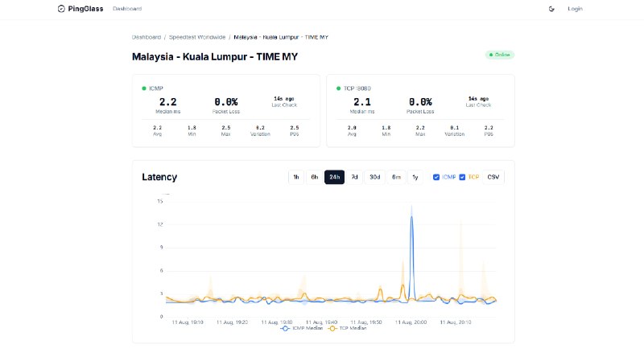Toggle dark mode moon icon
The height and width of the screenshot is (353, 644).
pos(551,9)
